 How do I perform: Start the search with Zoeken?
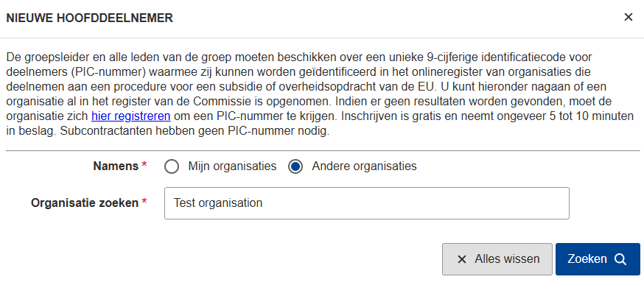[x=598, y=259]
